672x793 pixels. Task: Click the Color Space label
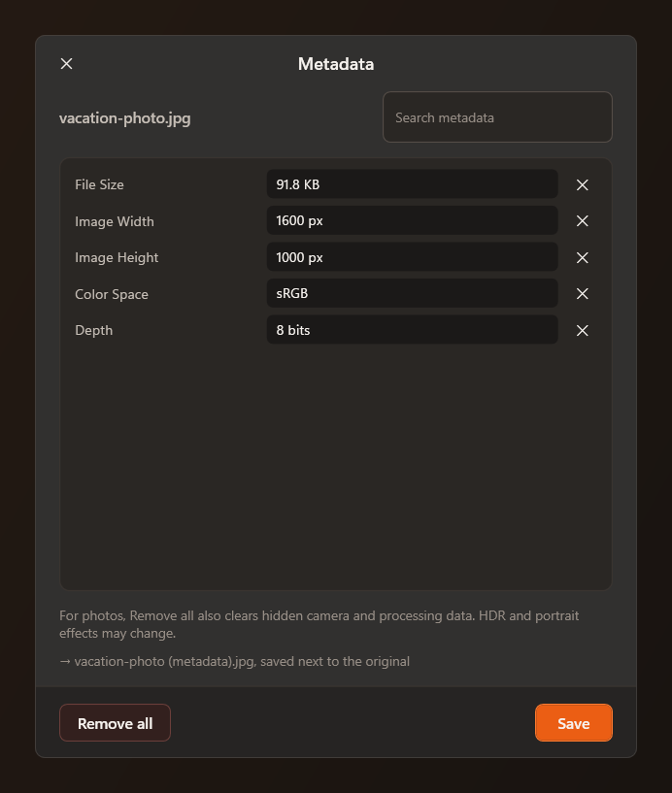112,294
